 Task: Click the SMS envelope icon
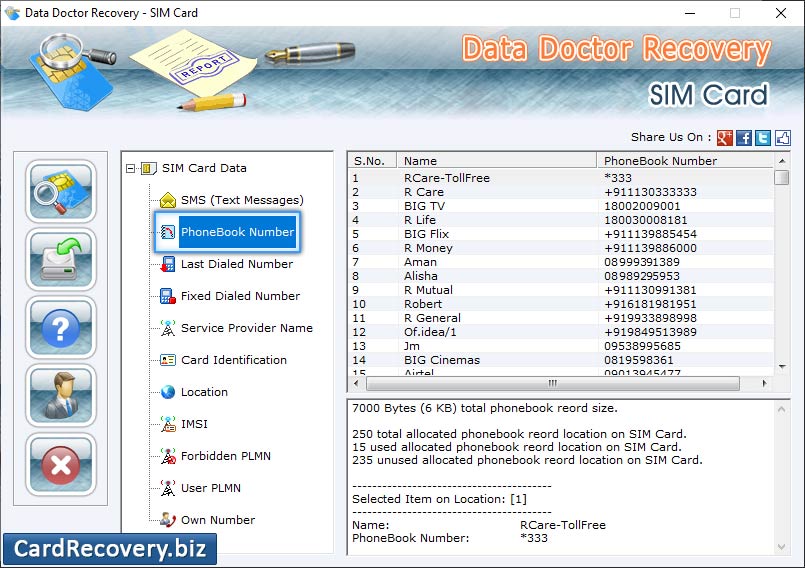(168, 200)
